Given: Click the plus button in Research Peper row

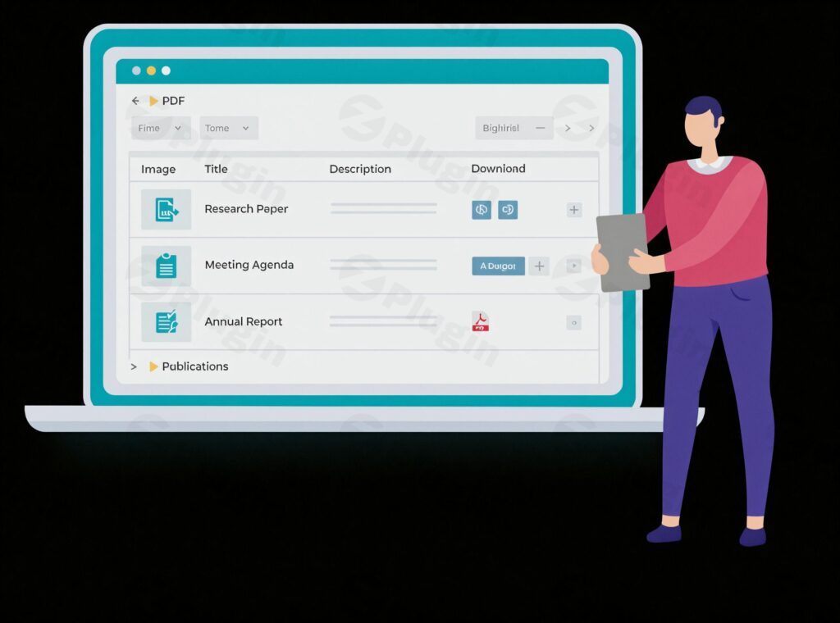Looking at the screenshot, I should coord(574,210).
